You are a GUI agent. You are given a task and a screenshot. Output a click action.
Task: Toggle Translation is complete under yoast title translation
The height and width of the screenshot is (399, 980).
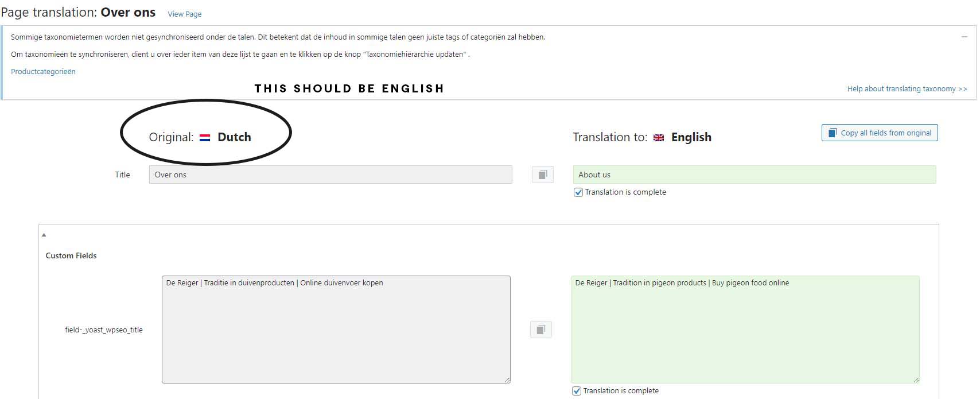pyautogui.click(x=577, y=391)
